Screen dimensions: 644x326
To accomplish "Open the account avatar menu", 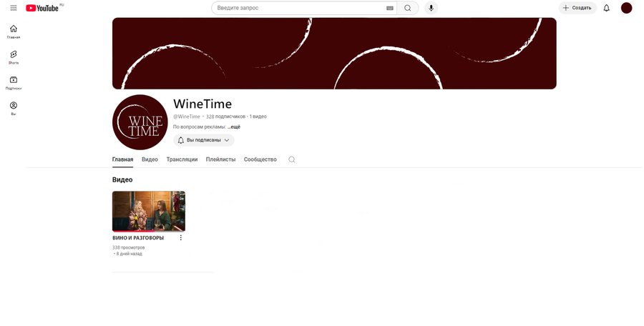I will (x=626, y=8).
